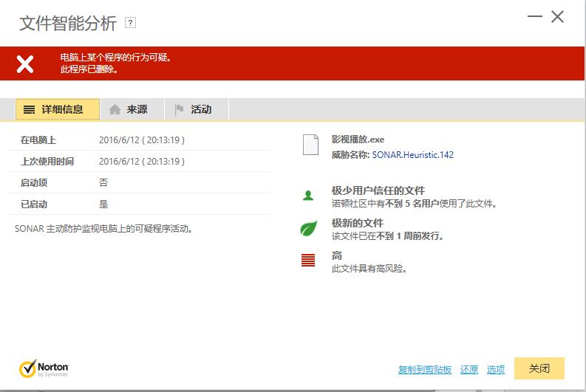
Task: Click the 在电脑上 date value 2016/6/12
Action: click(142, 140)
